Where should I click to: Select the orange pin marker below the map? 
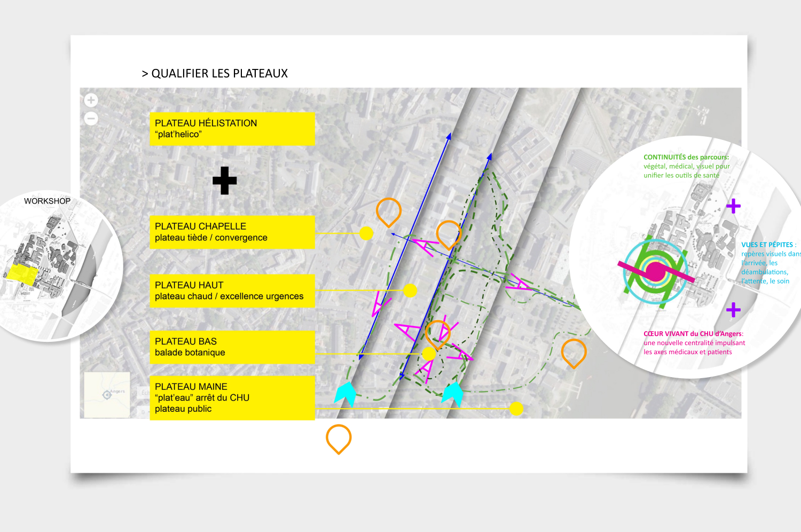click(x=339, y=439)
